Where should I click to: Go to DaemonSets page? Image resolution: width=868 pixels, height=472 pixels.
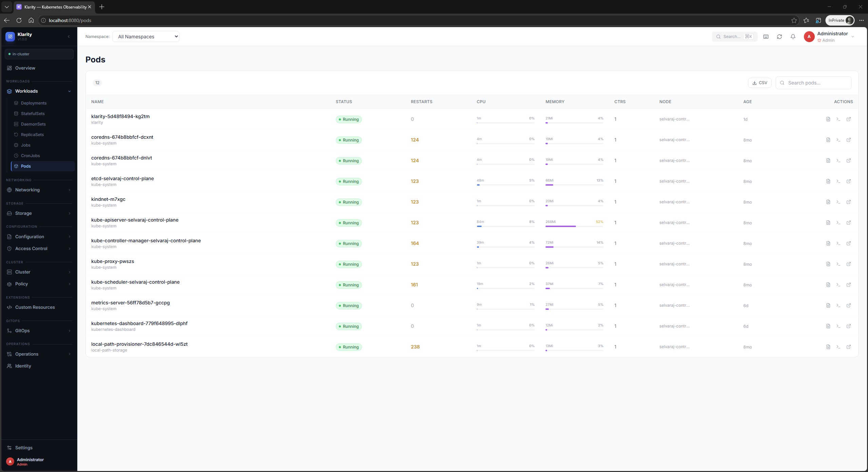coord(43,124)
